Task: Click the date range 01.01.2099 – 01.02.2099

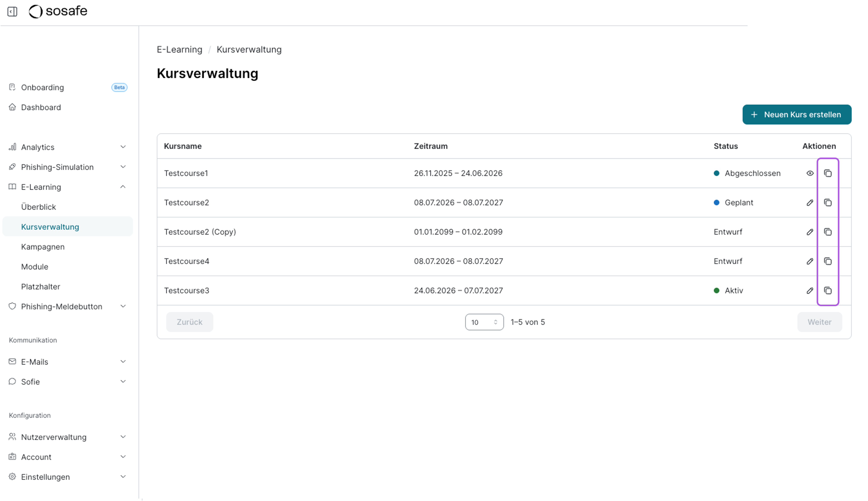Action: click(x=458, y=232)
